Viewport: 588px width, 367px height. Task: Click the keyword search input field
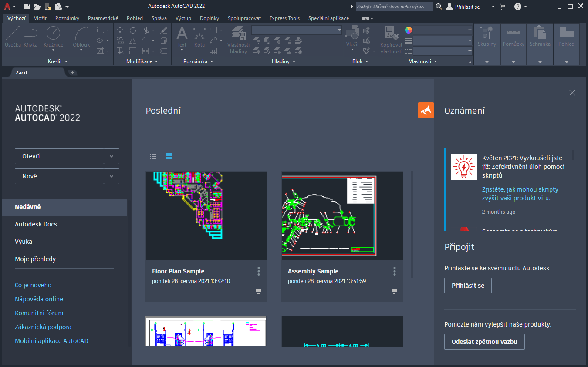pyautogui.click(x=395, y=7)
